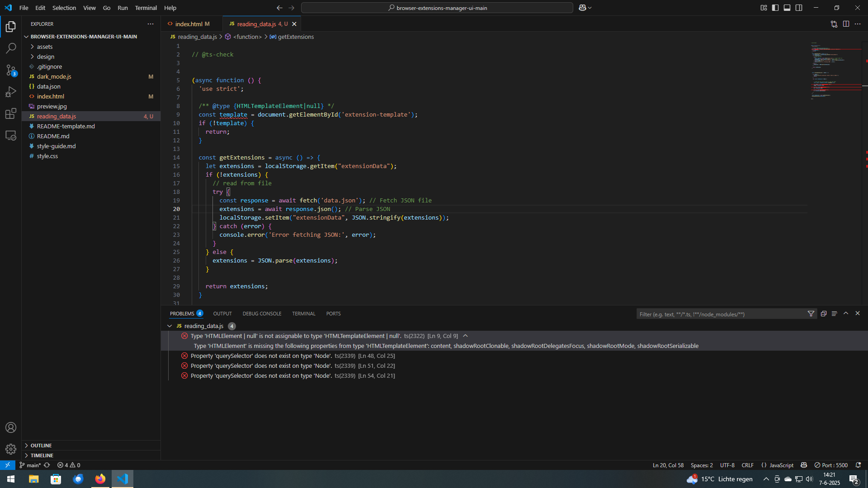The height and width of the screenshot is (488, 868).
Task: Open the Source Control view
Action: [11, 70]
